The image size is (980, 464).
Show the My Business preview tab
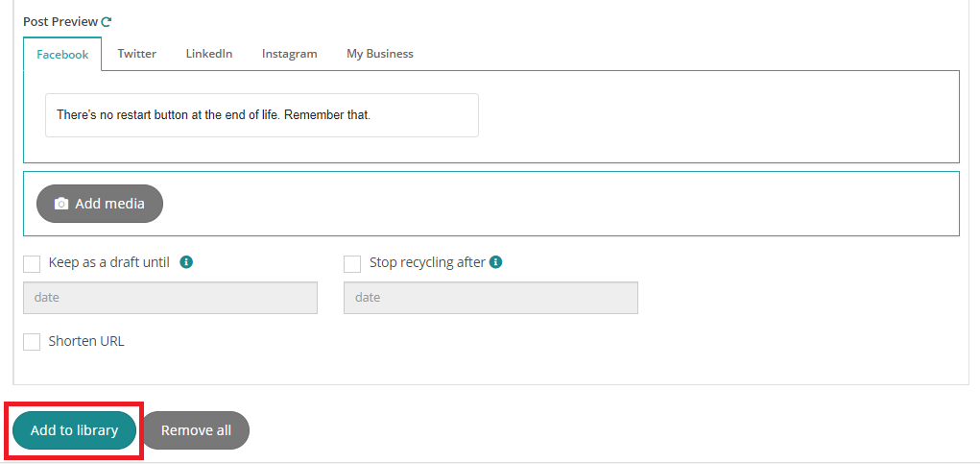click(380, 54)
